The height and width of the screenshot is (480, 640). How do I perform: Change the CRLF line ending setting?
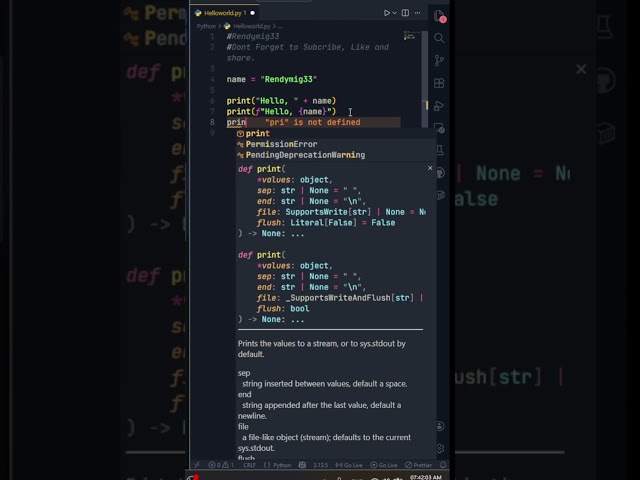(x=249, y=465)
